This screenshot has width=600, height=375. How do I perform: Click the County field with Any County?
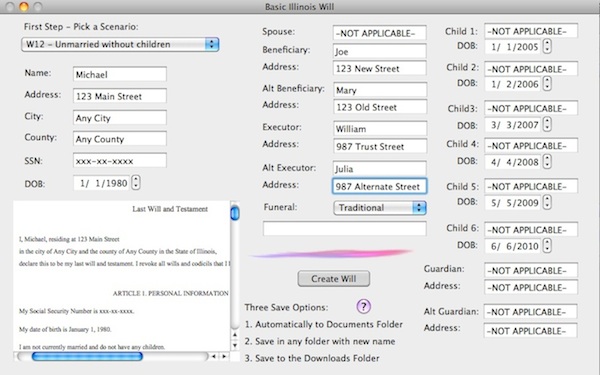(x=120, y=139)
